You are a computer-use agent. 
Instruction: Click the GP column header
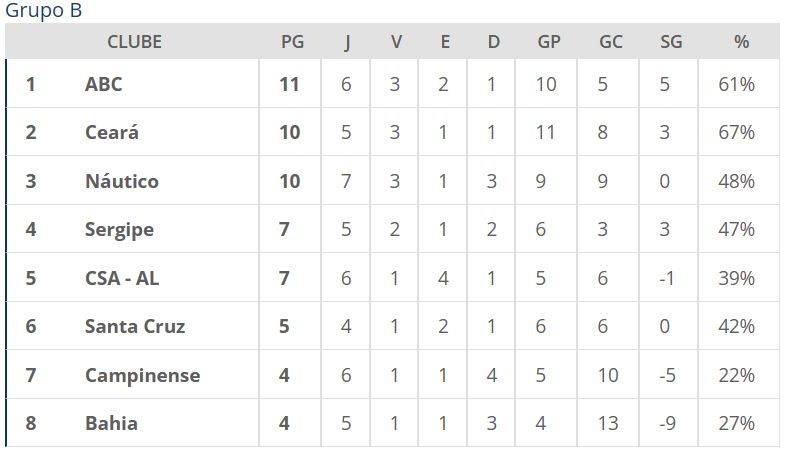(x=549, y=42)
